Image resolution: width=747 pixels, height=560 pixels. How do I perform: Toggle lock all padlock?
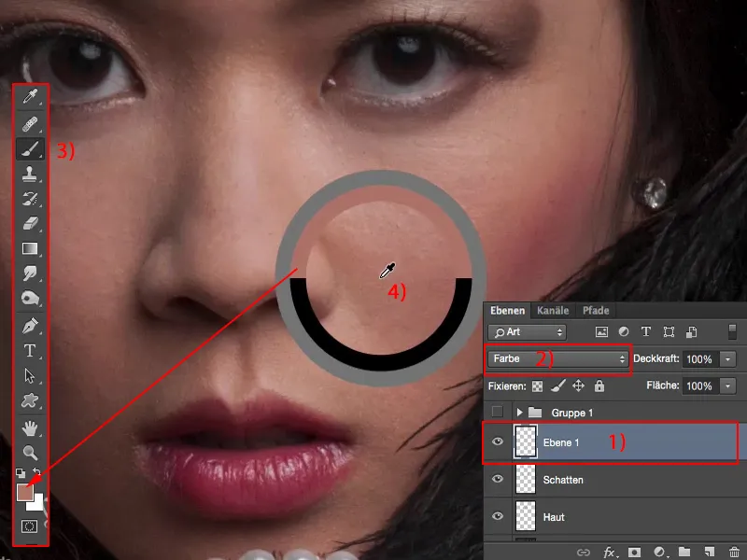[x=599, y=385]
